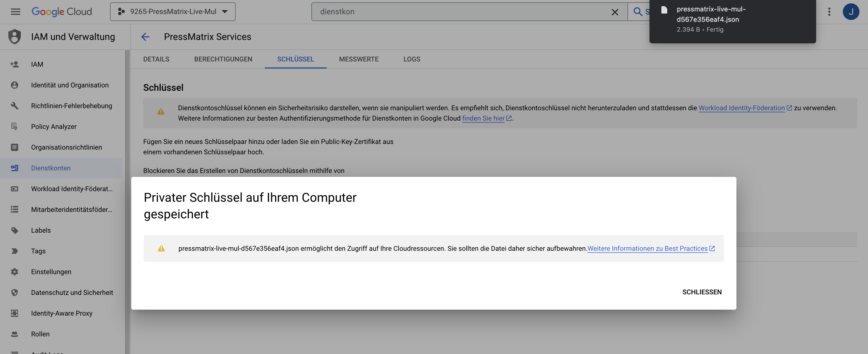The height and width of the screenshot is (354, 868).
Task: Click the Identität und Organisation person icon
Action: point(15,85)
